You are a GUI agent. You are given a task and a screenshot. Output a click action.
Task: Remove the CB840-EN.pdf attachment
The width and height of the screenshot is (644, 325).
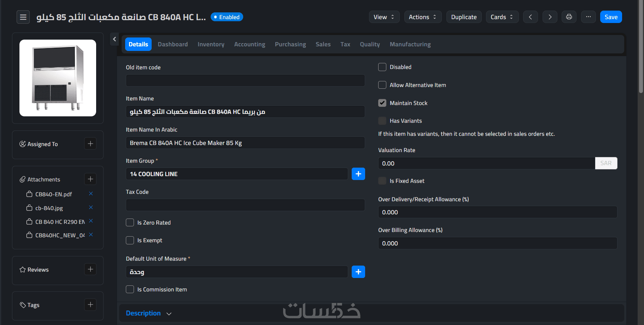[x=91, y=193]
